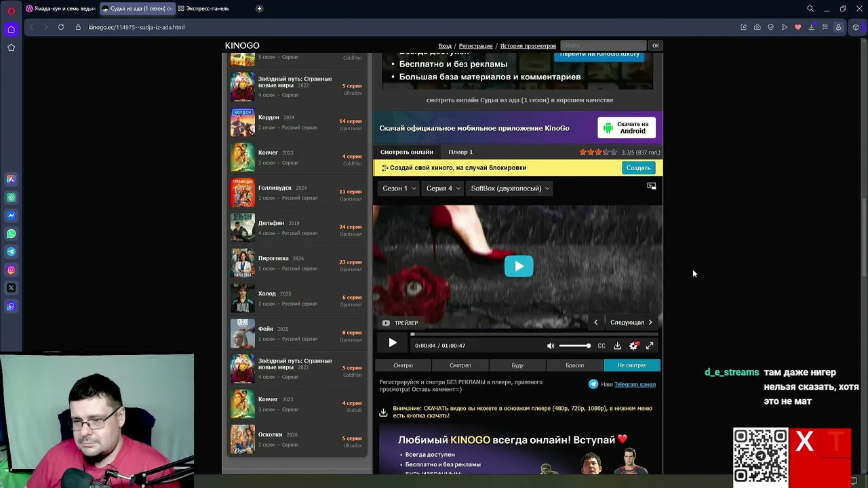Toggle picture-in-picture for the video player
Viewport: 868px width, 488px height.
(x=652, y=186)
